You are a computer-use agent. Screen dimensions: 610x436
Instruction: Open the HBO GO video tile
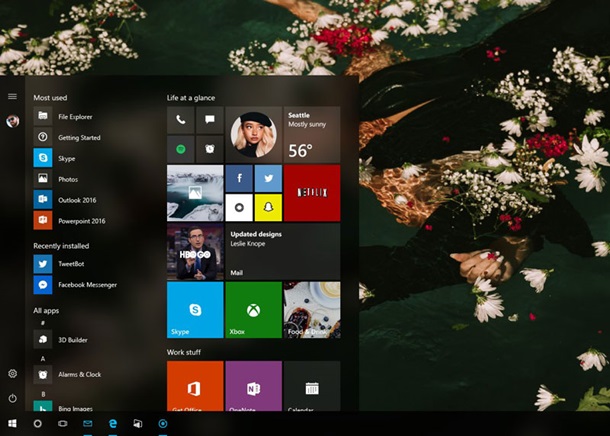coord(195,251)
